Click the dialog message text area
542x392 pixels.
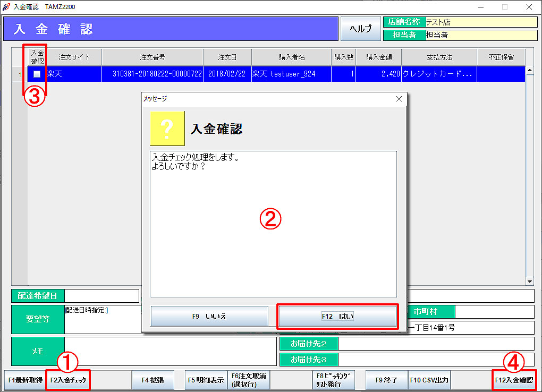[273, 224]
